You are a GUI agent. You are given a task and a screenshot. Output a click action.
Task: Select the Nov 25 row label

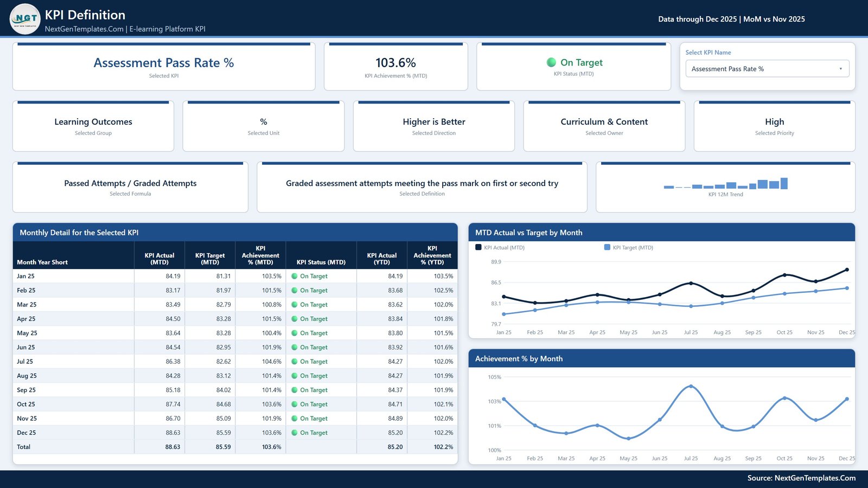pos(27,419)
